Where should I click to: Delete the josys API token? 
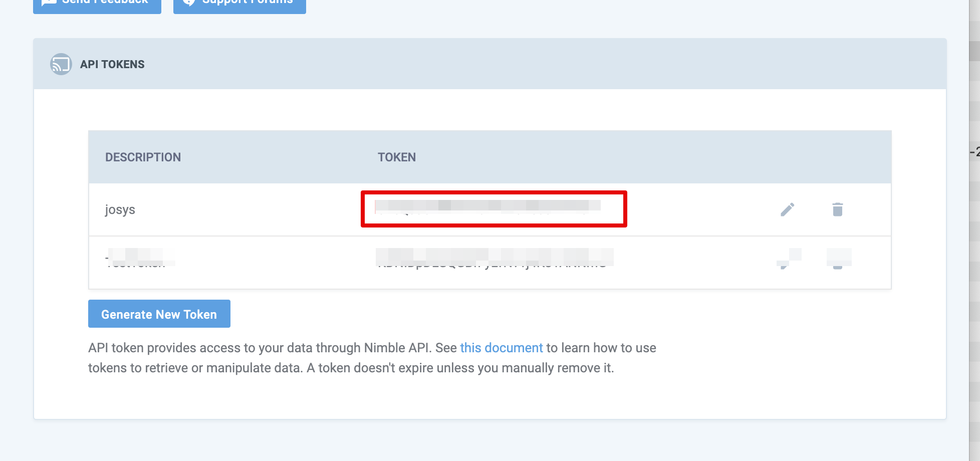tap(837, 209)
